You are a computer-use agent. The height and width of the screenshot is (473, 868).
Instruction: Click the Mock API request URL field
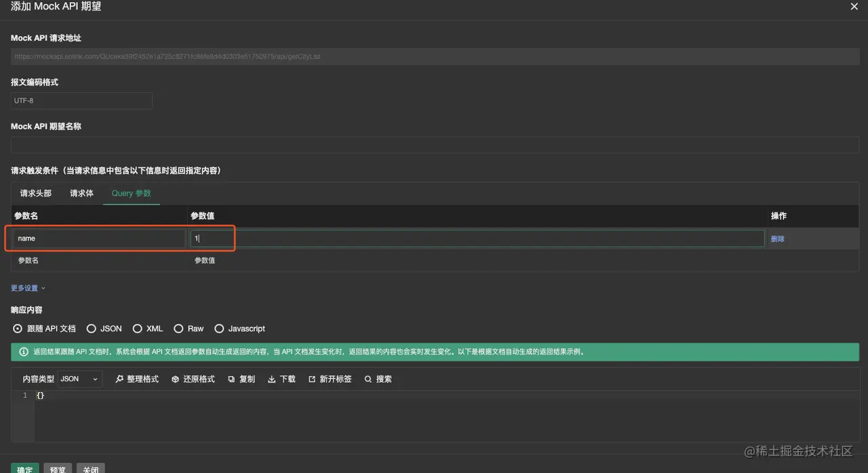435,57
